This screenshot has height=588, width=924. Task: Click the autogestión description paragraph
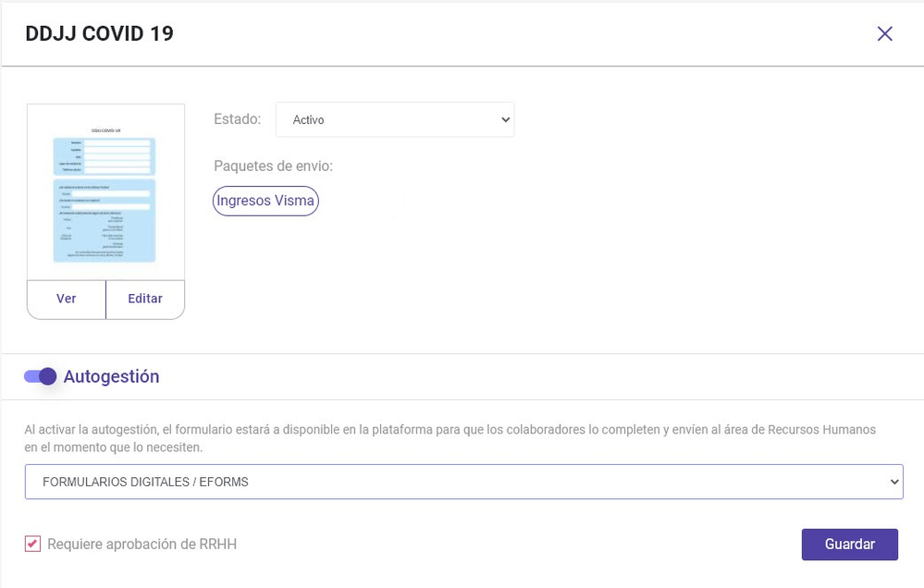point(450,438)
